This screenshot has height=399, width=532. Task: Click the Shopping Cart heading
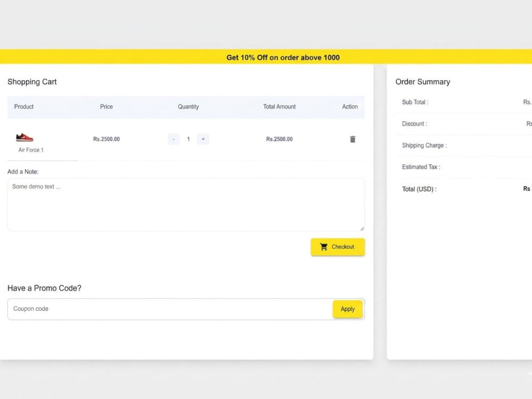32,82
